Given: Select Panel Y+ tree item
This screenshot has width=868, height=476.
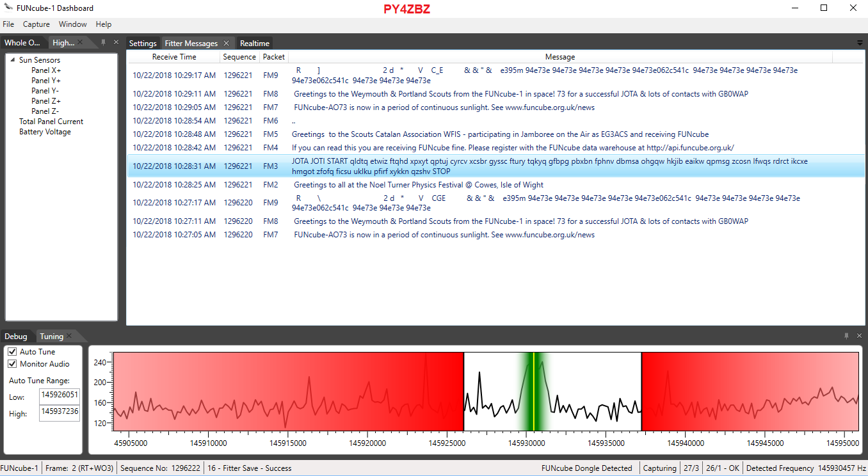Looking at the screenshot, I should 46,81.
